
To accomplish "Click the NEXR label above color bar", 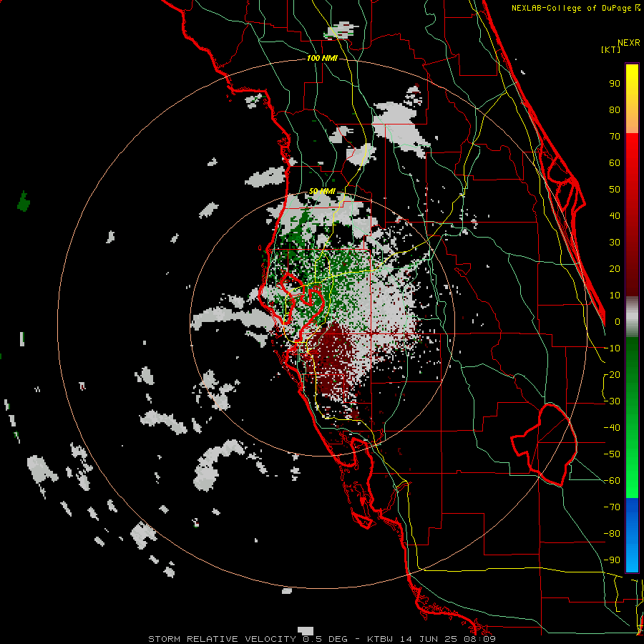I will click(629, 42).
